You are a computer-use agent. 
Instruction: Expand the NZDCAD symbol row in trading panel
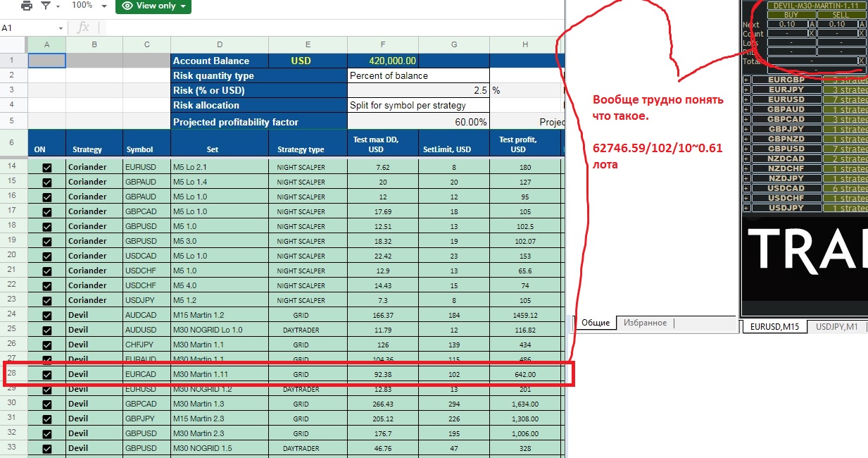click(x=746, y=159)
